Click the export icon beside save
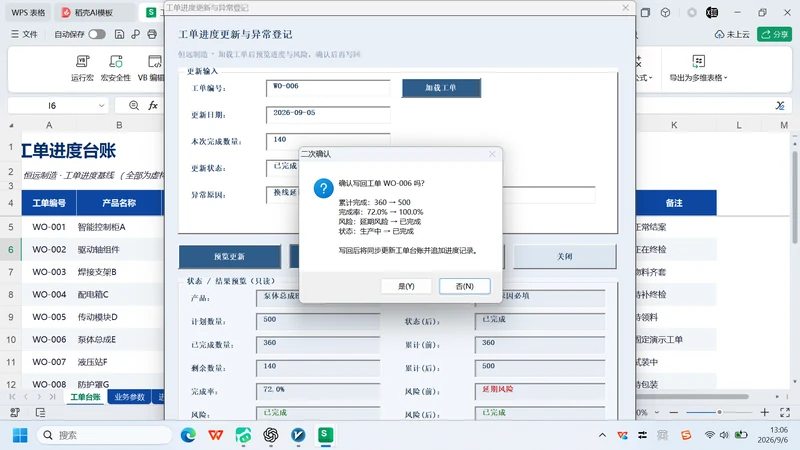 click(x=136, y=34)
